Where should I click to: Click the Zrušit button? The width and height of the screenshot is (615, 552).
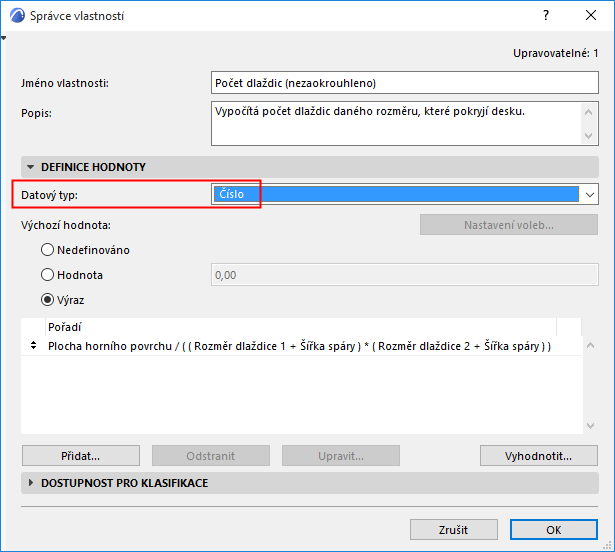pos(454,530)
